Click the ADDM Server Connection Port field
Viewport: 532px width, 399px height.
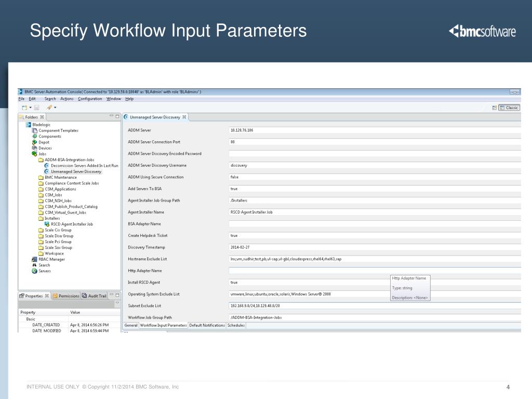pos(375,142)
